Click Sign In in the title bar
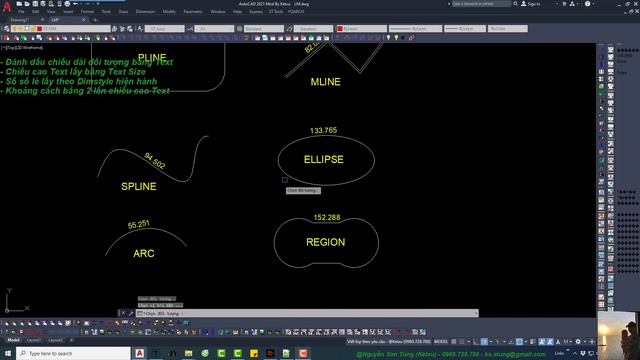The image size is (640, 360). [x=531, y=4]
